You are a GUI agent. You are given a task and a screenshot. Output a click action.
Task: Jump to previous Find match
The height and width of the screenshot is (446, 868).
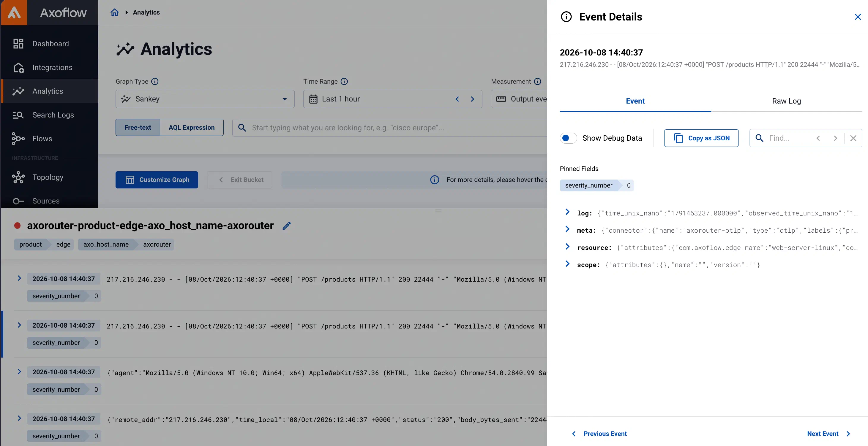pos(818,138)
